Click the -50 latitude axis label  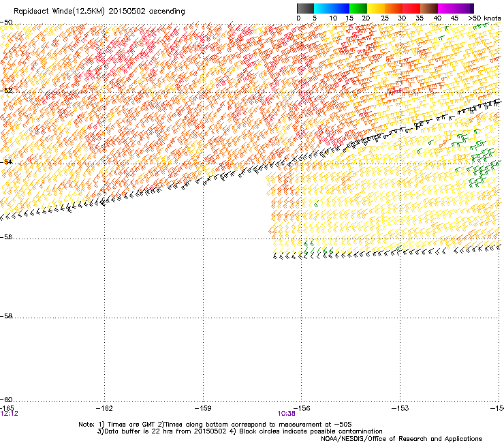coord(6,22)
